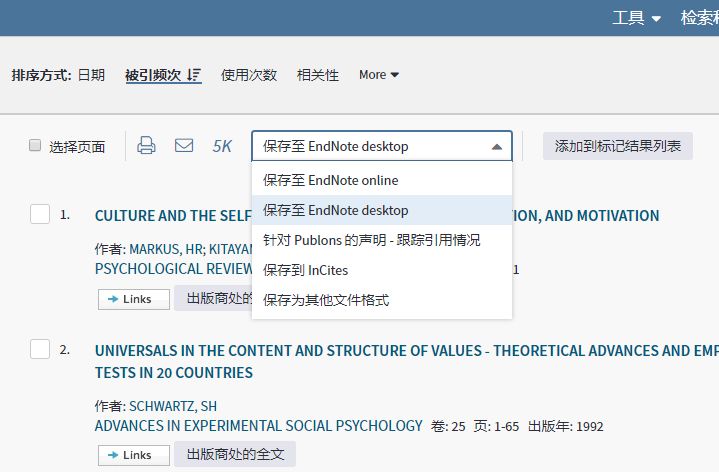
Task: Choose 保存至 EndNote online option
Action: click(x=382, y=180)
